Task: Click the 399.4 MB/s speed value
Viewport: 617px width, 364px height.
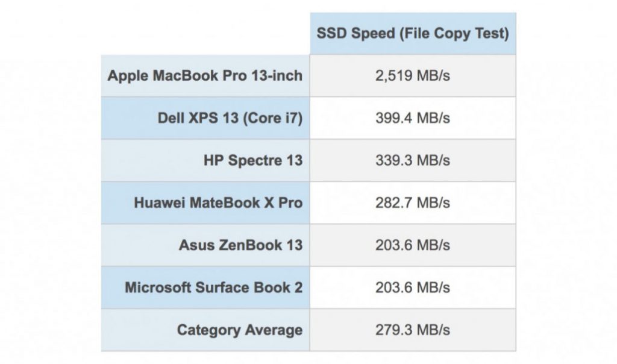Action: pos(412,118)
